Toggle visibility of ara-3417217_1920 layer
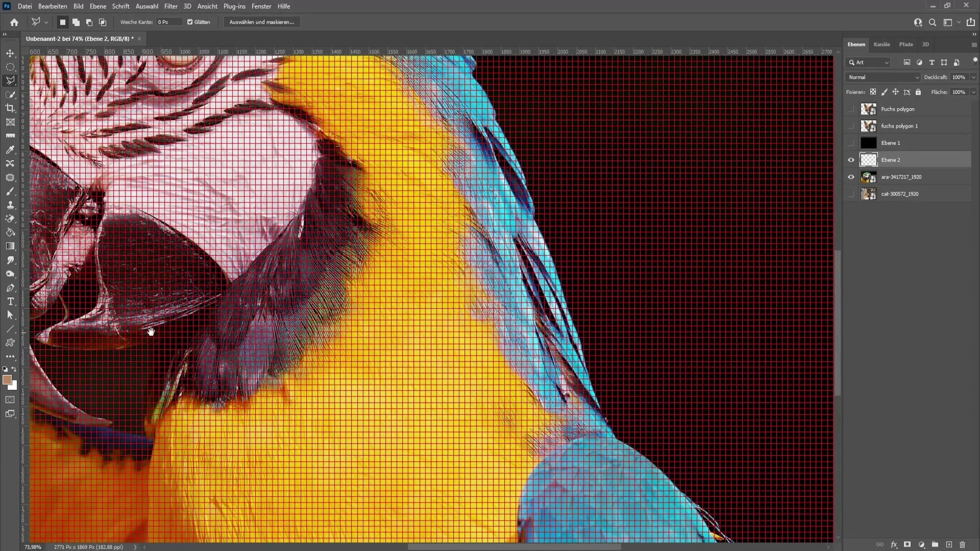Viewport: 980px width, 551px height. (x=851, y=177)
